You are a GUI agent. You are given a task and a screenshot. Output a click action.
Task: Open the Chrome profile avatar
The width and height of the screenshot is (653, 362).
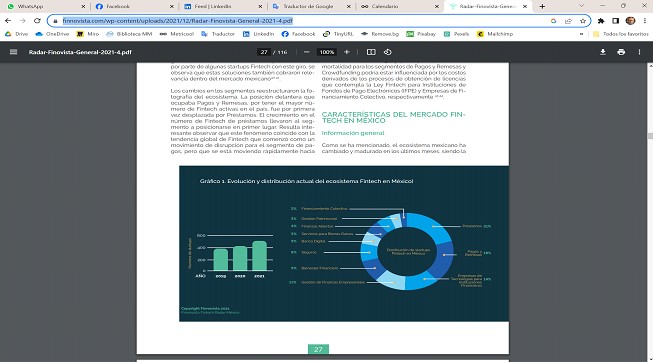coord(631,21)
